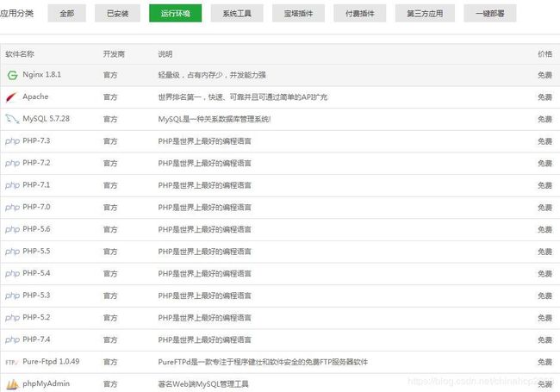Click the Apache software name
Screen dimensions: 560x392
coord(35,96)
